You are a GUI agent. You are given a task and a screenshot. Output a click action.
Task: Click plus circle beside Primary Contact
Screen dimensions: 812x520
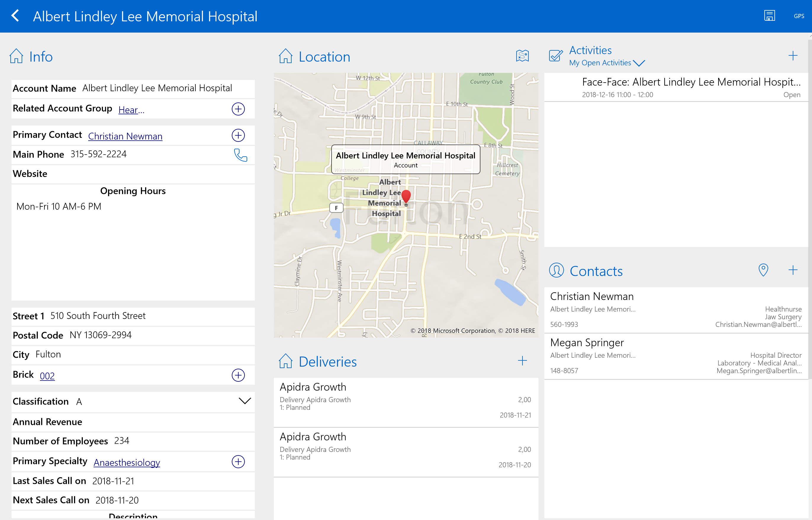(x=238, y=135)
